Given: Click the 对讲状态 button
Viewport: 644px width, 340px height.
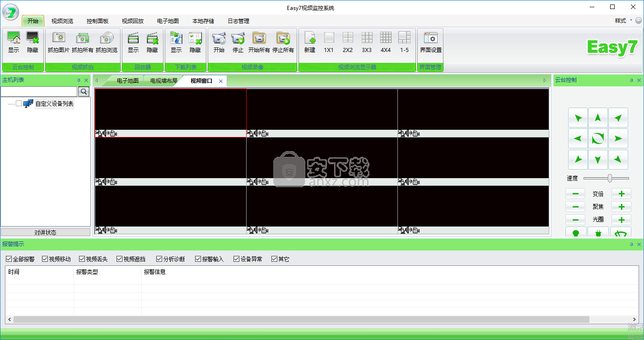Looking at the screenshot, I should 46,232.
